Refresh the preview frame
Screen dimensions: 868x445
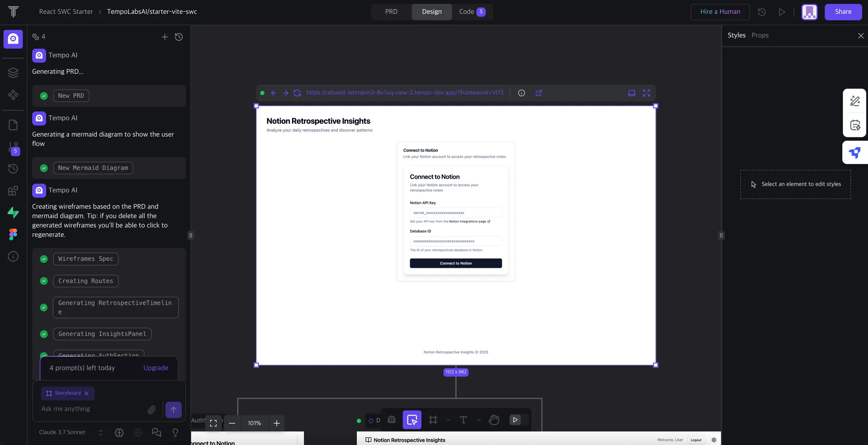297,93
